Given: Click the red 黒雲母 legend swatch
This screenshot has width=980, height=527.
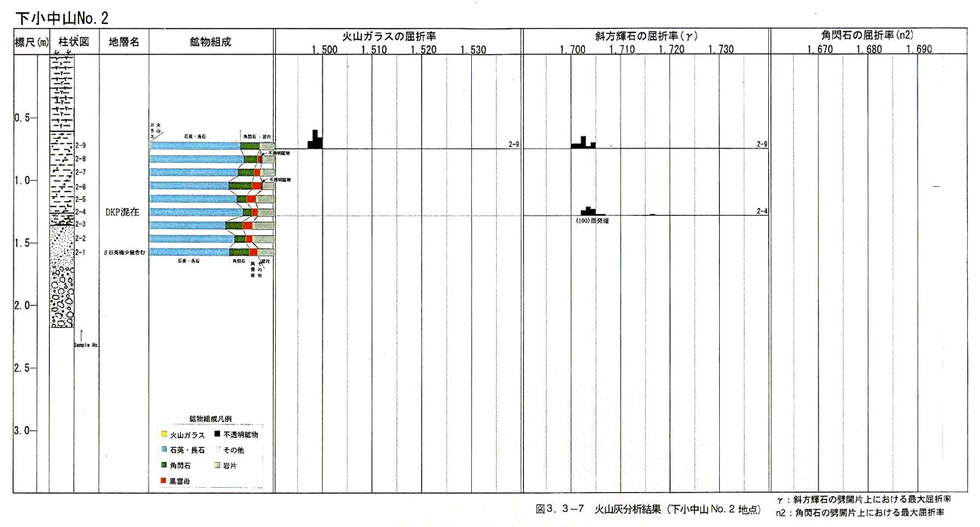Looking at the screenshot, I should coord(164,480).
